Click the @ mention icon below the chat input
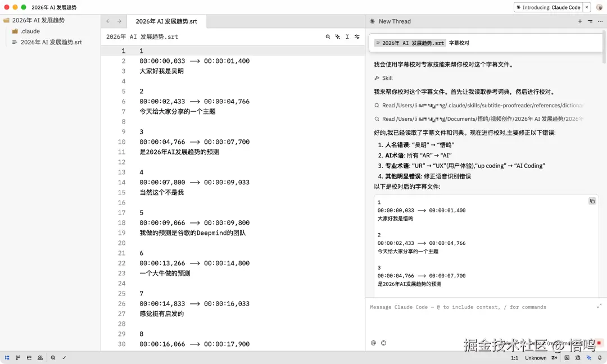Viewport: 607px width, 364px height. [x=373, y=343]
